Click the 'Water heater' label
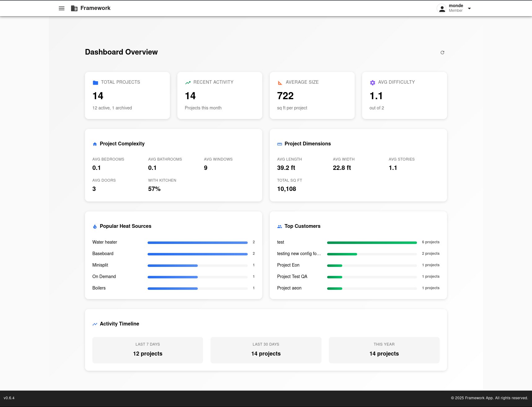This screenshot has height=407, width=532. pyautogui.click(x=105, y=242)
